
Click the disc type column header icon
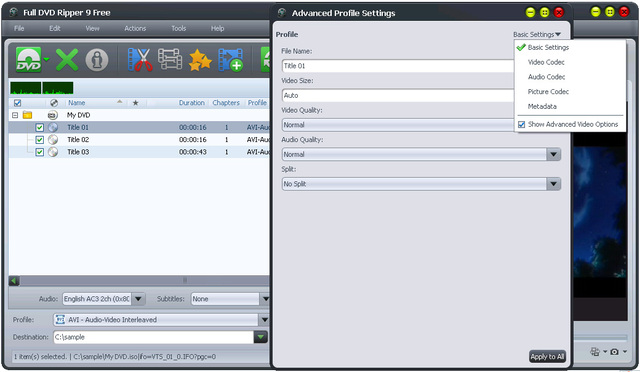tap(54, 103)
